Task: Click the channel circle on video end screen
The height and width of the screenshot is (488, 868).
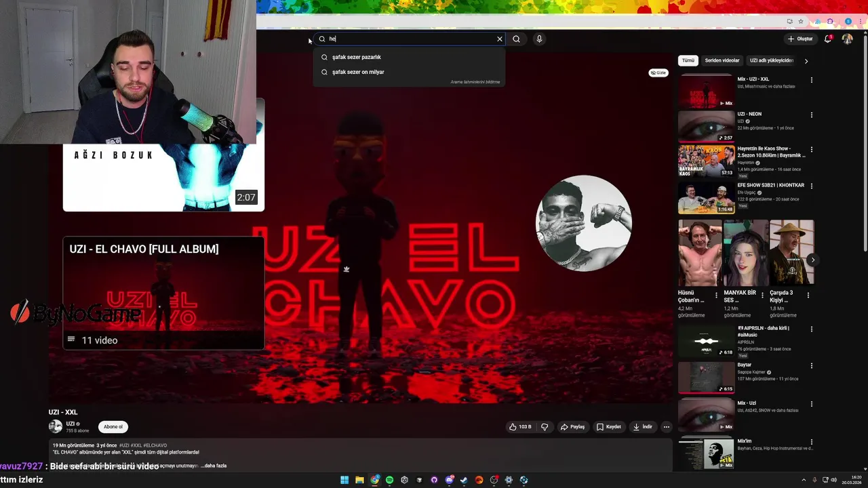Action: pos(583,224)
